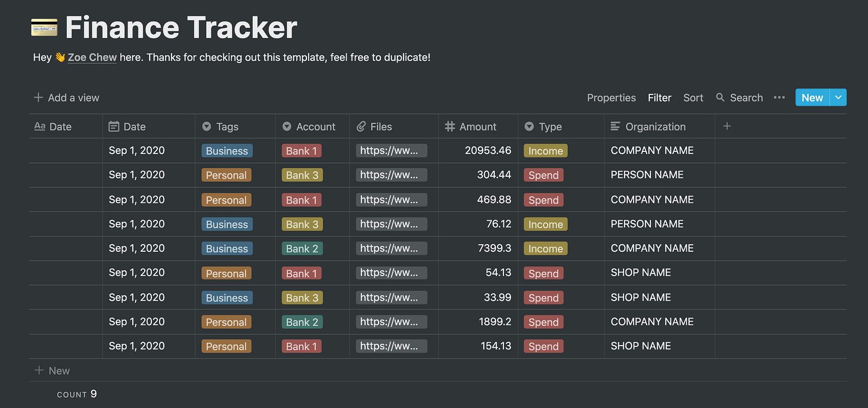Click the plus icon to add a column

[x=727, y=126]
